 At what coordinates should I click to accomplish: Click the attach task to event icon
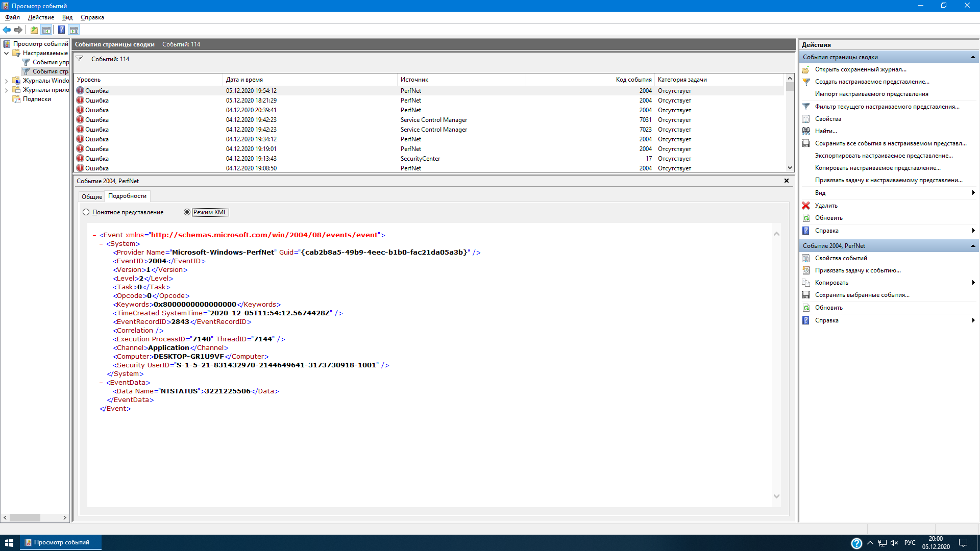click(x=806, y=270)
